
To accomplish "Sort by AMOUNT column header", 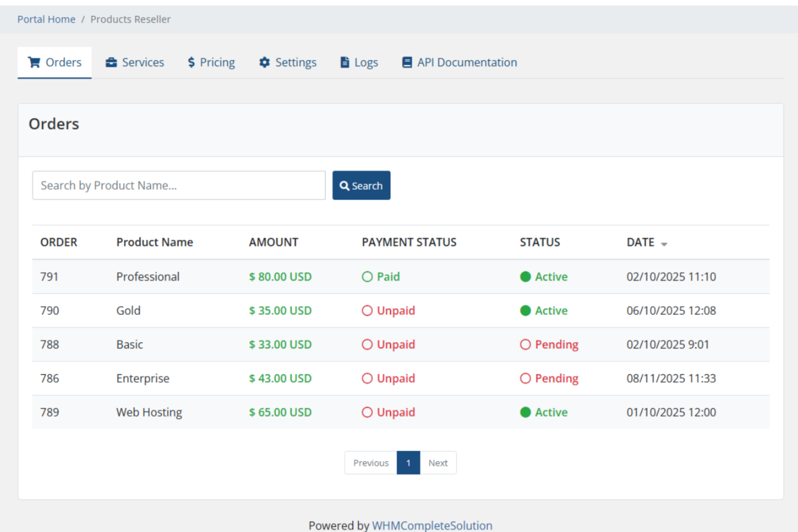I will [273, 242].
